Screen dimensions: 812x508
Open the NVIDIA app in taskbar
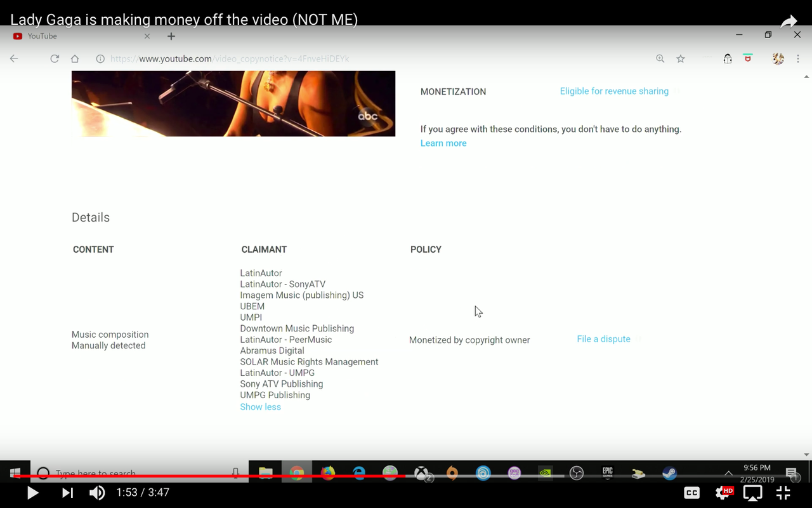[546, 473]
